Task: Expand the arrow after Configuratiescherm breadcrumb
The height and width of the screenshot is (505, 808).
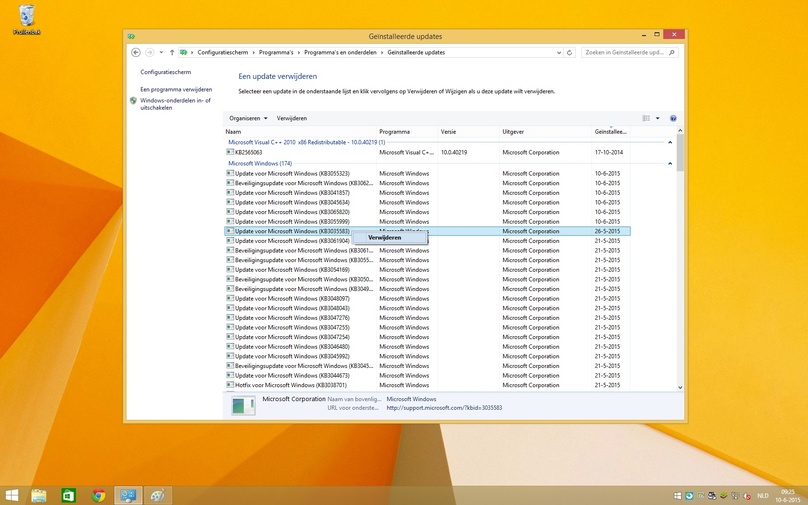Action: (254, 53)
